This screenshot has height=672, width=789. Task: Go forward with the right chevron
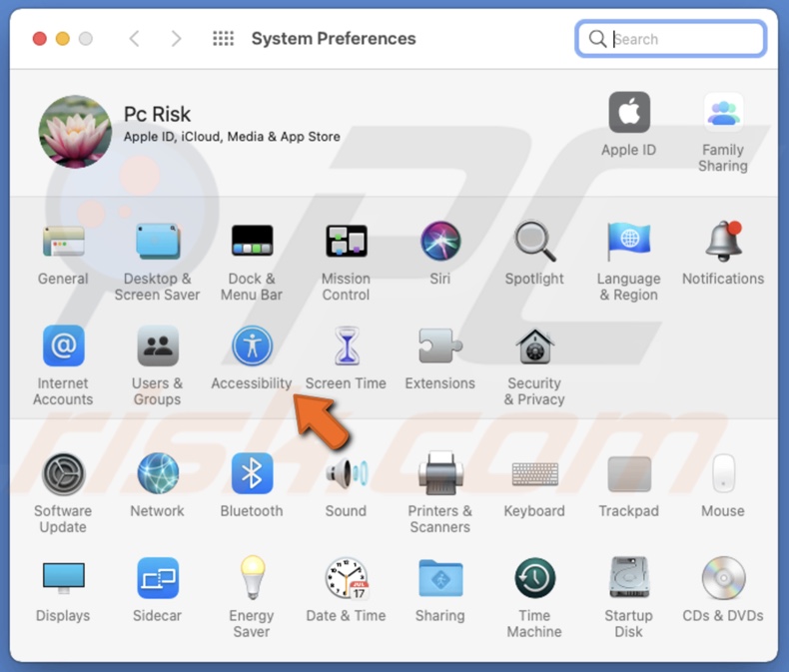(x=177, y=39)
